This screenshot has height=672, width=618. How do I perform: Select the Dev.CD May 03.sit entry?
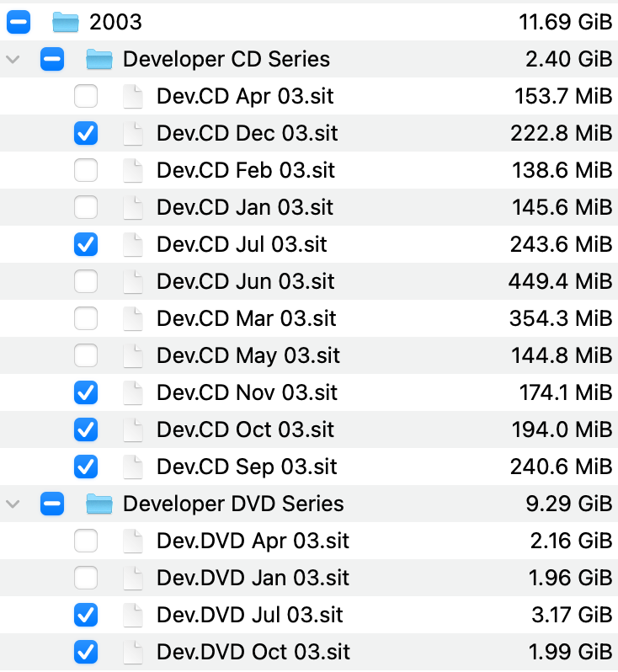pos(248,355)
